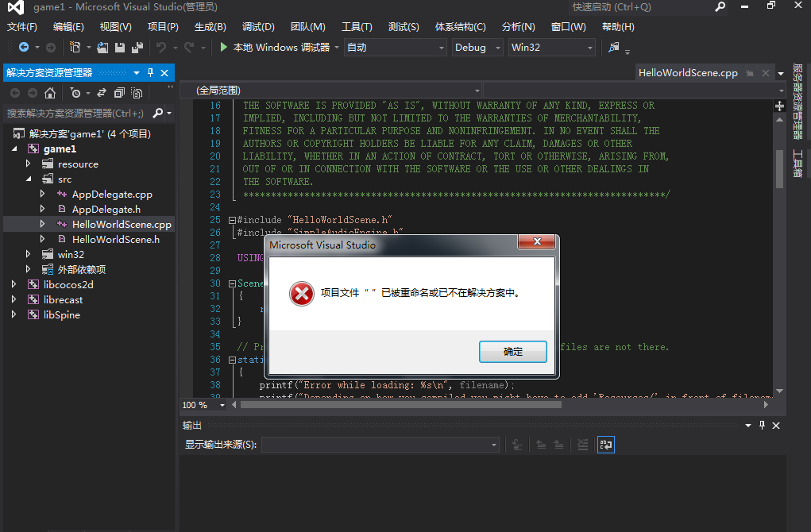This screenshot has width=811, height=532.
Task: Click the navigate backward arrow icon
Action: 24,48
